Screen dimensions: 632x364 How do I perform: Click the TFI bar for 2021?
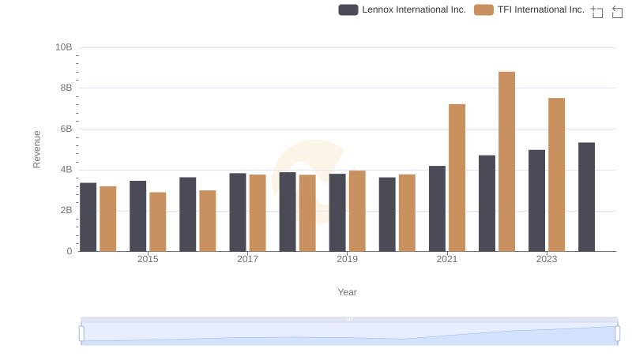(457, 178)
